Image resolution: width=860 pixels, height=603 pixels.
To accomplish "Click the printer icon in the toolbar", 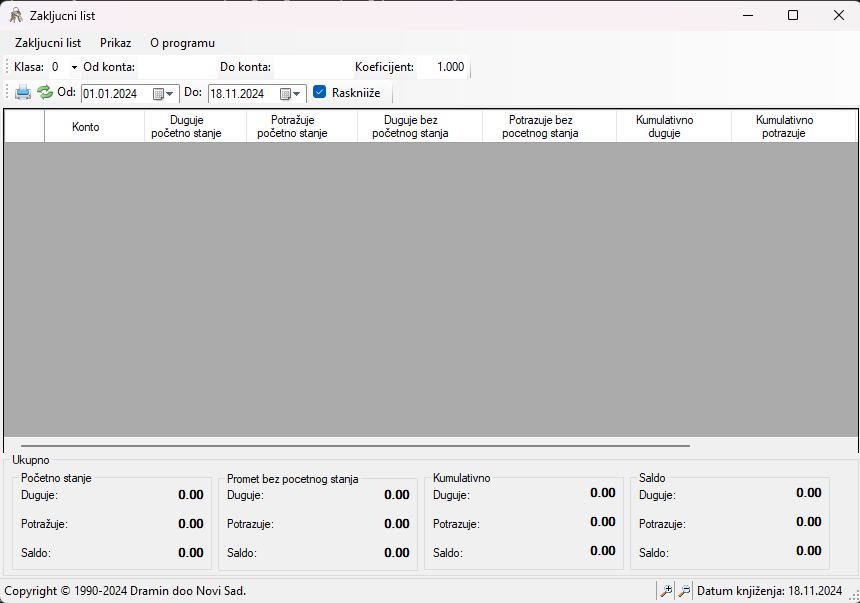I will pyautogui.click(x=23, y=92).
